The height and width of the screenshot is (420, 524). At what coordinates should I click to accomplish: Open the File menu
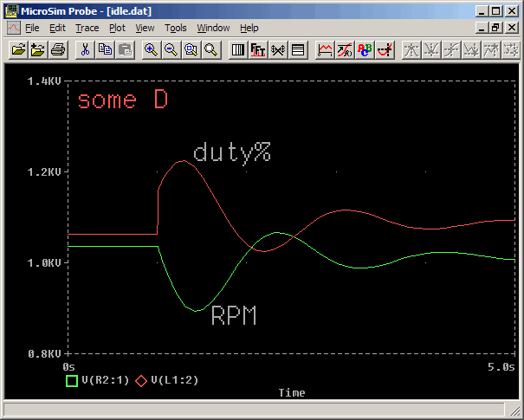pyautogui.click(x=32, y=28)
